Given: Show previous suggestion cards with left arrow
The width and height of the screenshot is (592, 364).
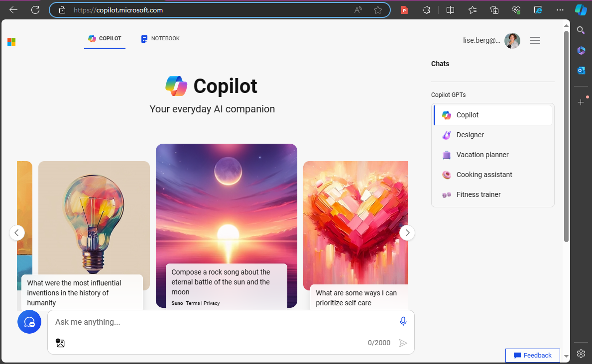Looking at the screenshot, I should 17,232.
